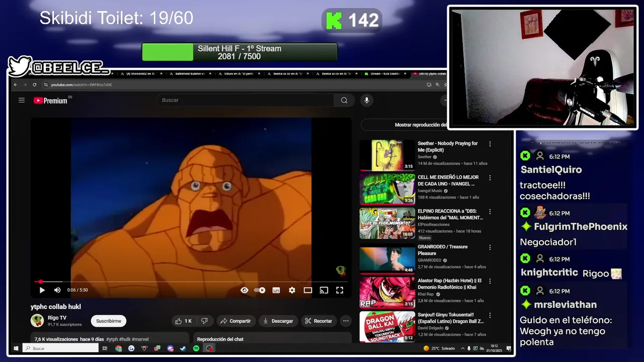Open the player settings gear

pyautogui.click(x=292, y=290)
